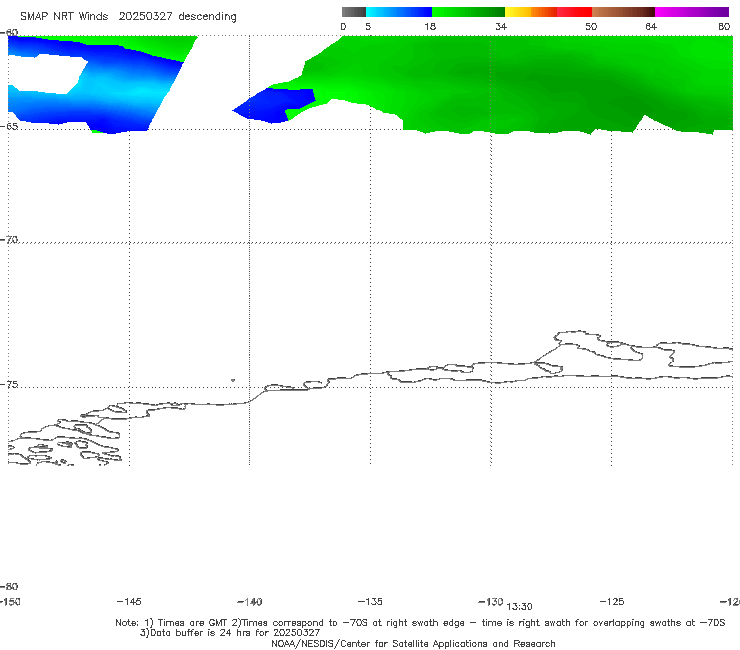Click the color bar label "5"
This screenshot has height=650, width=740.
368,26
